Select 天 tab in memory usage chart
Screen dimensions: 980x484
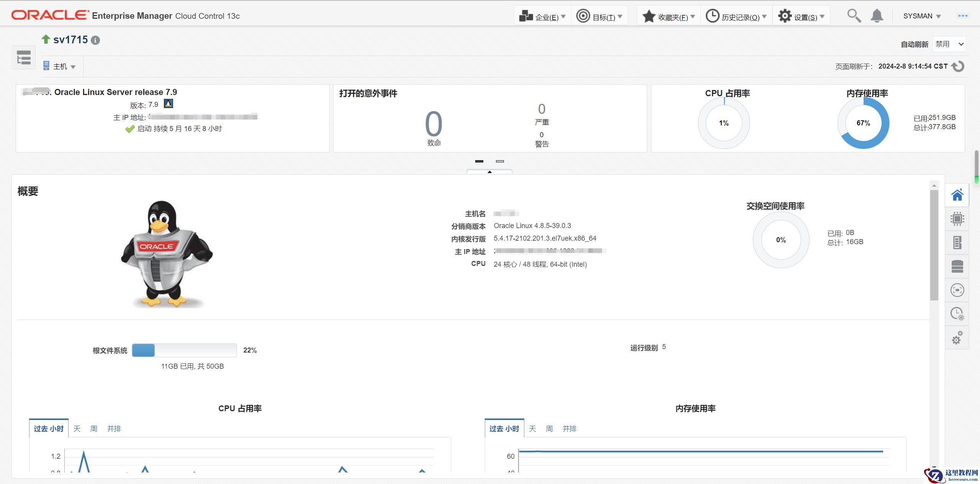532,429
